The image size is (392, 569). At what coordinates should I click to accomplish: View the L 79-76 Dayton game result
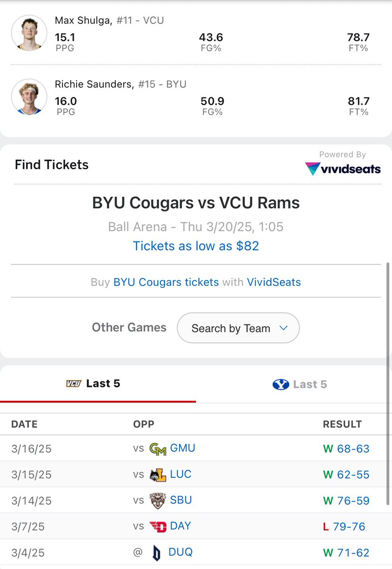point(344,526)
